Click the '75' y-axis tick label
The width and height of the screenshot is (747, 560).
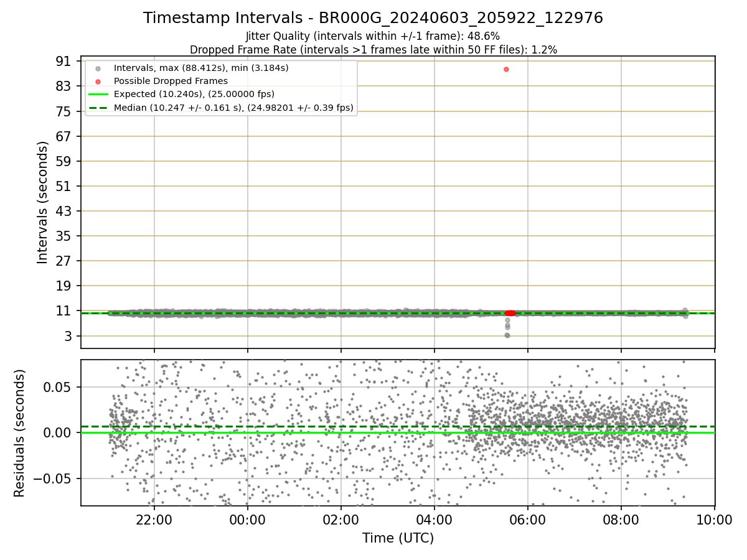pos(63,111)
